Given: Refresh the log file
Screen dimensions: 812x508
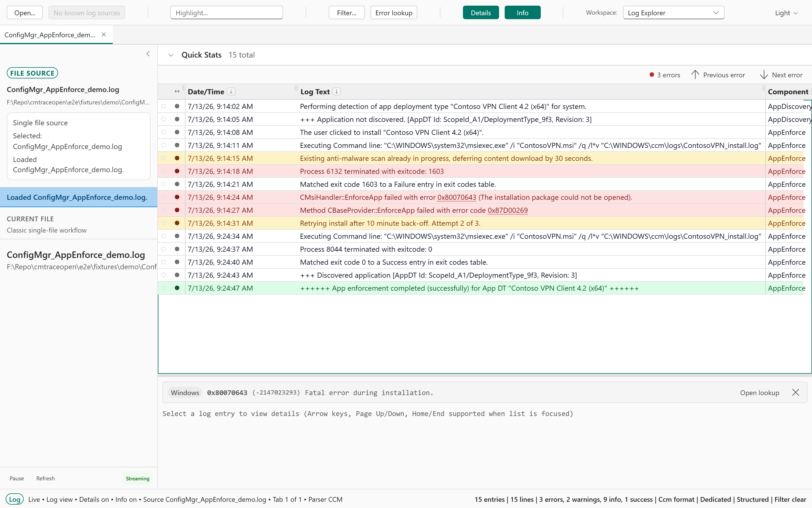Looking at the screenshot, I should click(x=45, y=478).
